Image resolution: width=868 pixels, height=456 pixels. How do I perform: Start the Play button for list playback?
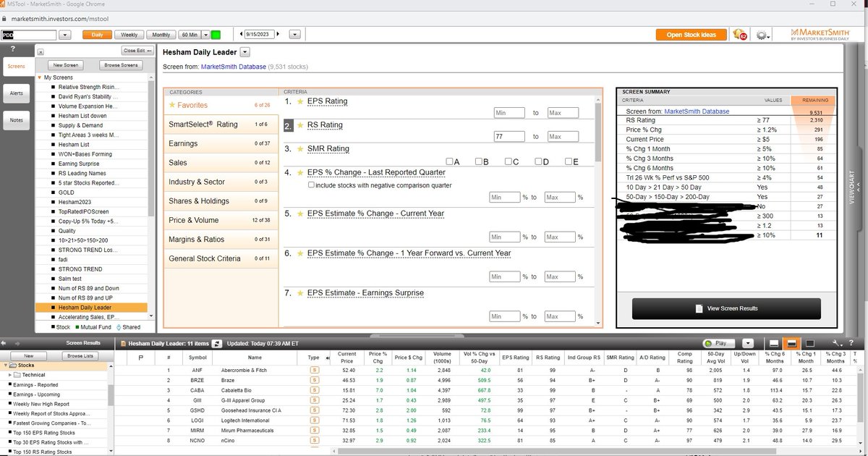720,343
